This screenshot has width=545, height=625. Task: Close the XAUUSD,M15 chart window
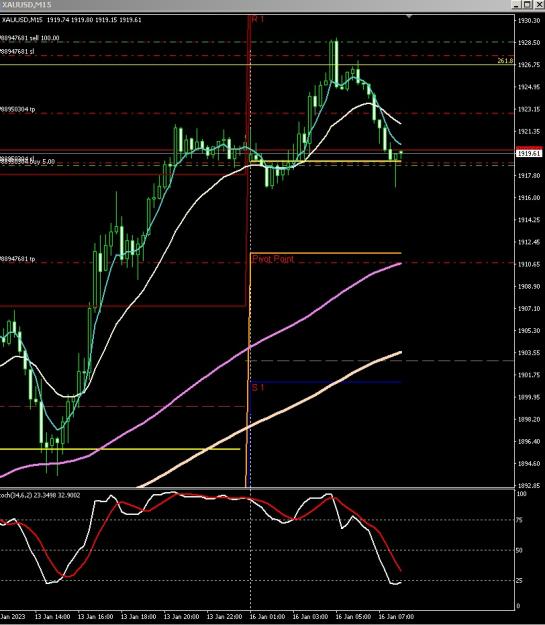[x=538, y=4]
